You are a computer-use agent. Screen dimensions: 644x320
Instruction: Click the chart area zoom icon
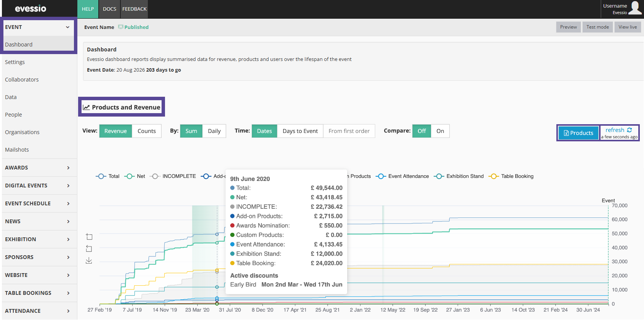coord(89,237)
